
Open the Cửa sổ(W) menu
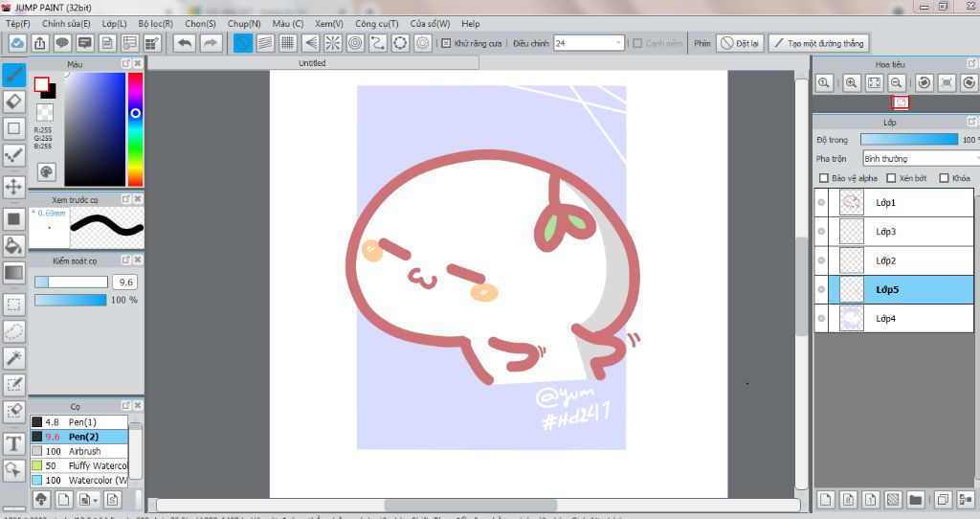click(430, 24)
